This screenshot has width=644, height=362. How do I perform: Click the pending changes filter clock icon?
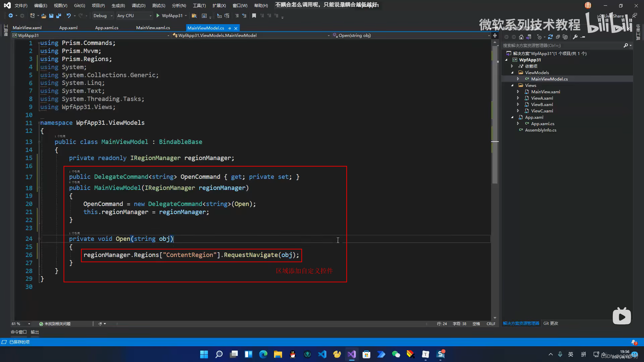pyautogui.click(x=539, y=37)
